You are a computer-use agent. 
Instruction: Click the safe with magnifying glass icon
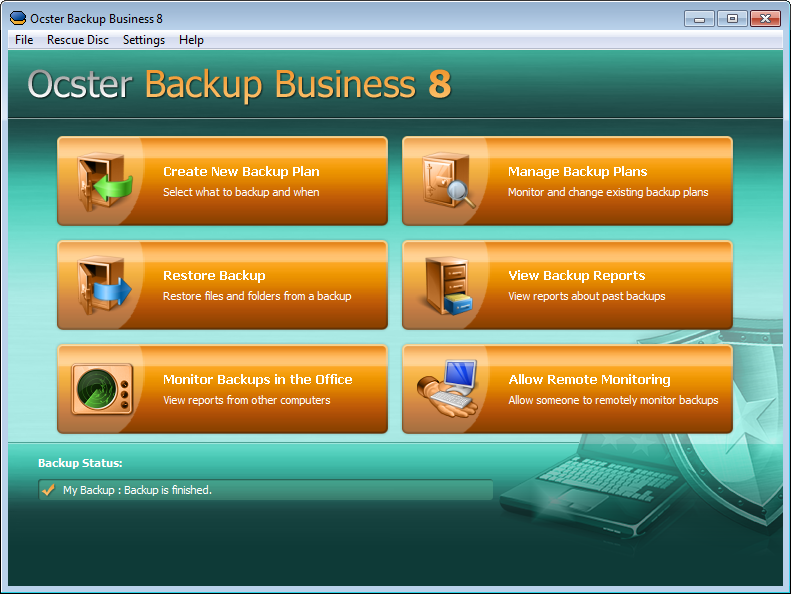click(448, 181)
